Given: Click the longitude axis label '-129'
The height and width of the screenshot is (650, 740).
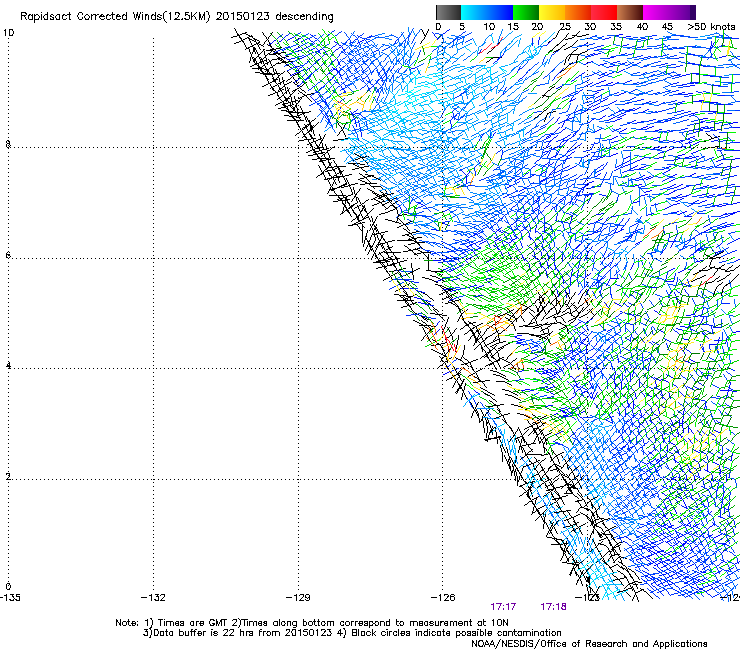Looking at the screenshot, I should pos(298,598).
